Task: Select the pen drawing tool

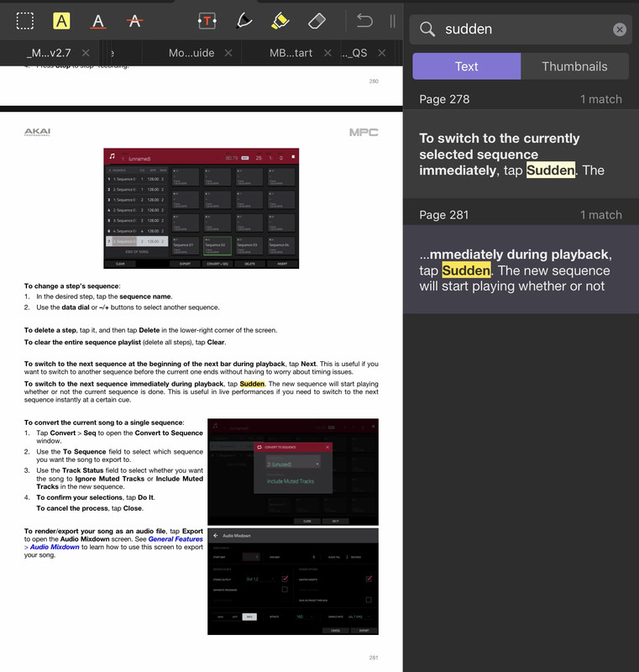Action: 244,20
